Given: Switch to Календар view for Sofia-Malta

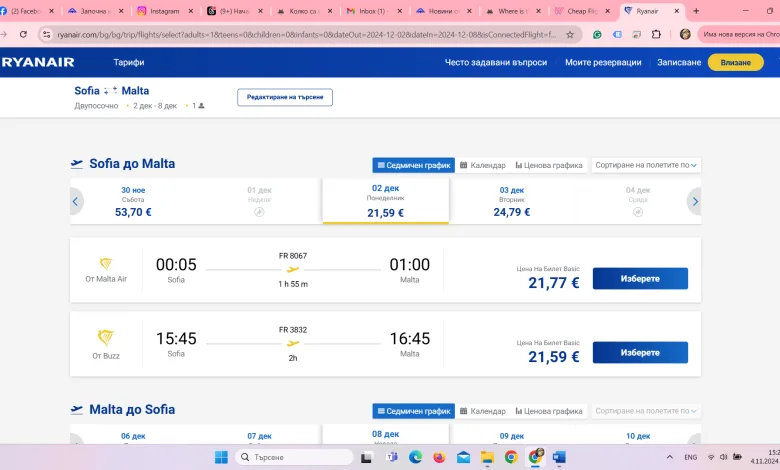Looking at the screenshot, I should tap(483, 165).
